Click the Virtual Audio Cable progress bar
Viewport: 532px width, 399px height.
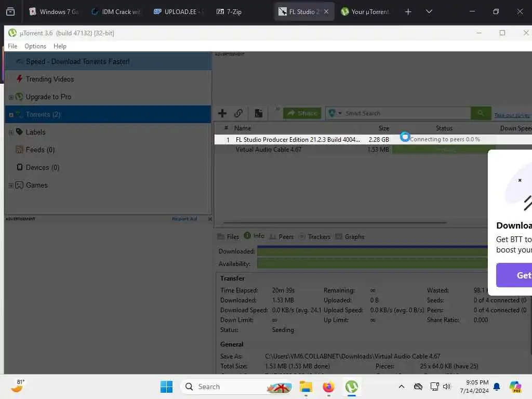(444, 150)
